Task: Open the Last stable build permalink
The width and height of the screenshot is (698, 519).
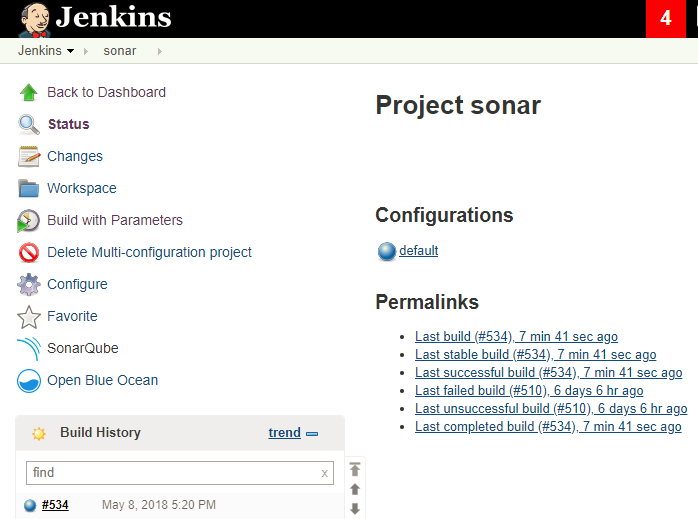Action: [536, 355]
